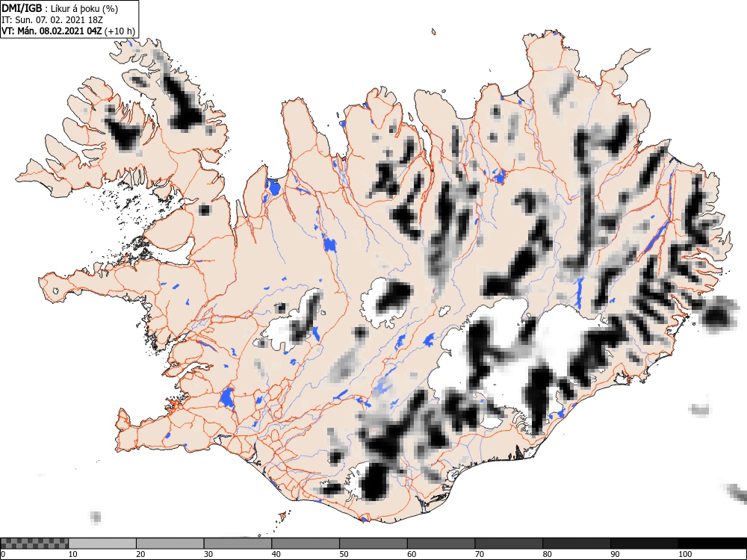The image size is (747, 560).
Task: Click the '70' legend label
Action: coord(479,554)
